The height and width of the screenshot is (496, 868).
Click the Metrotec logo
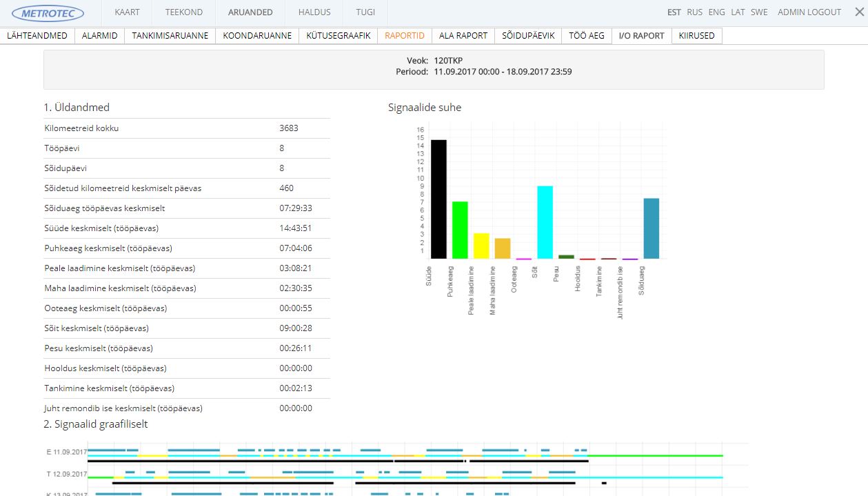(x=48, y=13)
